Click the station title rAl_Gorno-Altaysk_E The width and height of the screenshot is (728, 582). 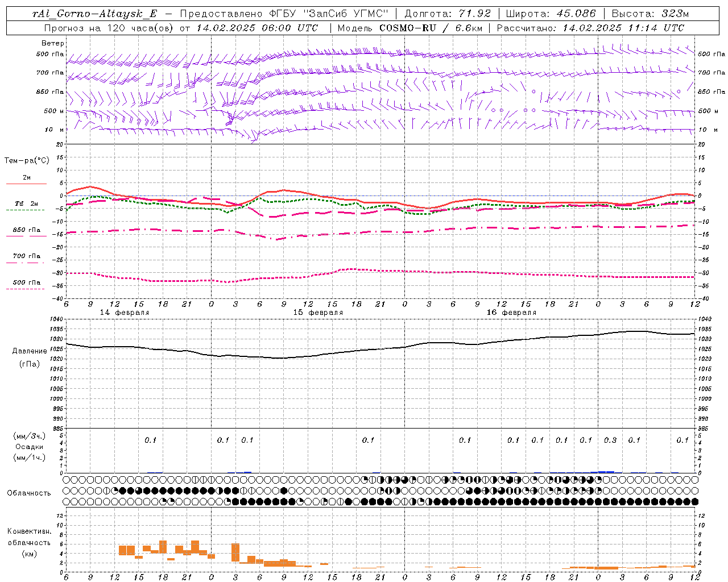point(94,14)
